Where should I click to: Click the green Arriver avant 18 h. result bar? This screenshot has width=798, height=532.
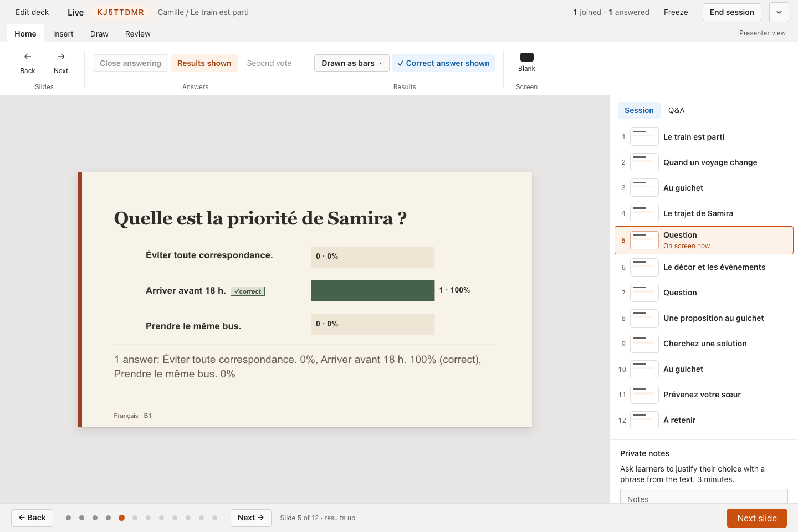(x=373, y=291)
